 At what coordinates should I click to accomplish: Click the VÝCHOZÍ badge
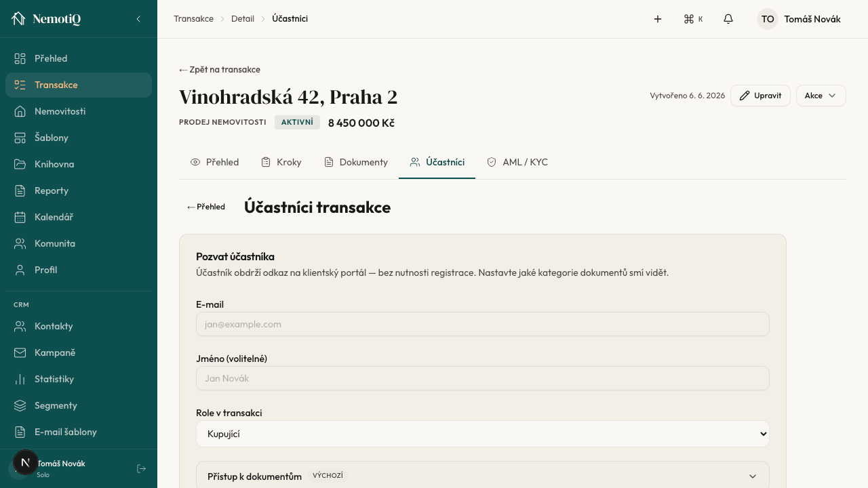pos(328,476)
